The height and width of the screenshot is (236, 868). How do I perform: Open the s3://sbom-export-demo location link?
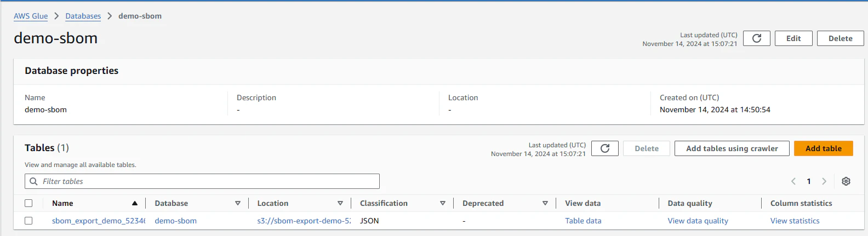click(304, 221)
